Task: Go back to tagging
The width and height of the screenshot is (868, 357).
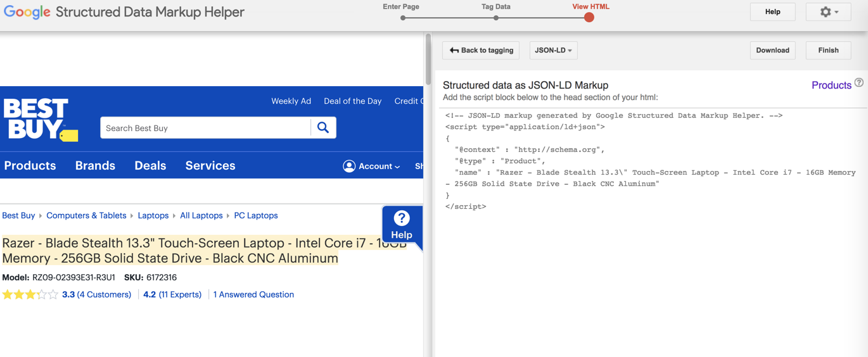Action: 481,51
